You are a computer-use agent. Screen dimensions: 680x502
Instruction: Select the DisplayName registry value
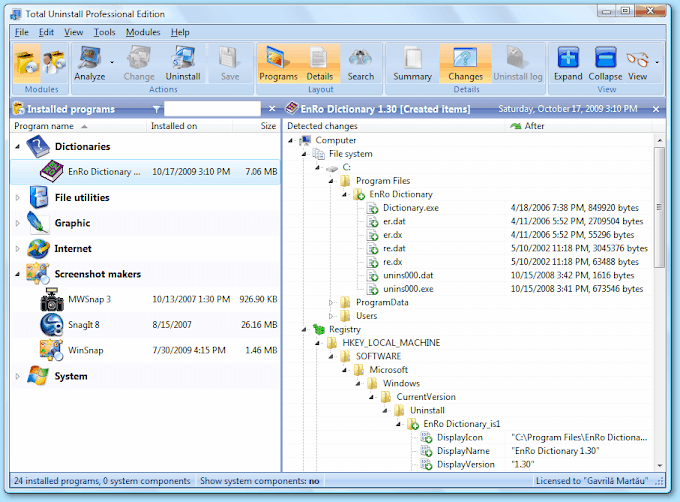point(463,451)
